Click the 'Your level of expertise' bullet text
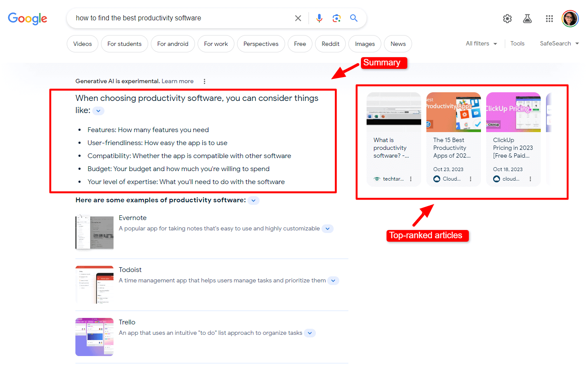 (186, 182)
